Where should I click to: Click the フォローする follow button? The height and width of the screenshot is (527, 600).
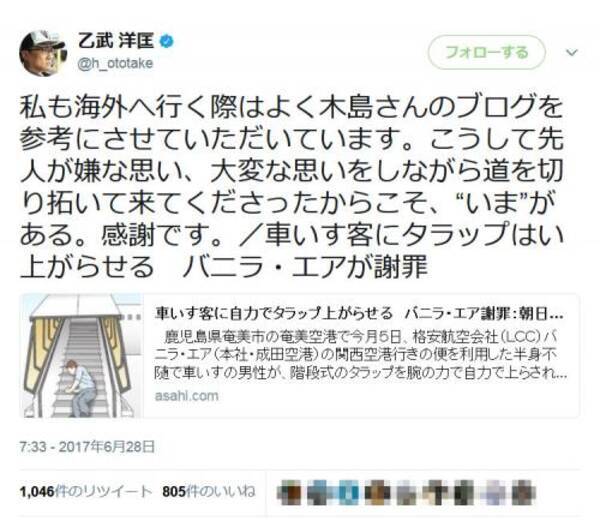pyautogui.click(x=486, y=52)
